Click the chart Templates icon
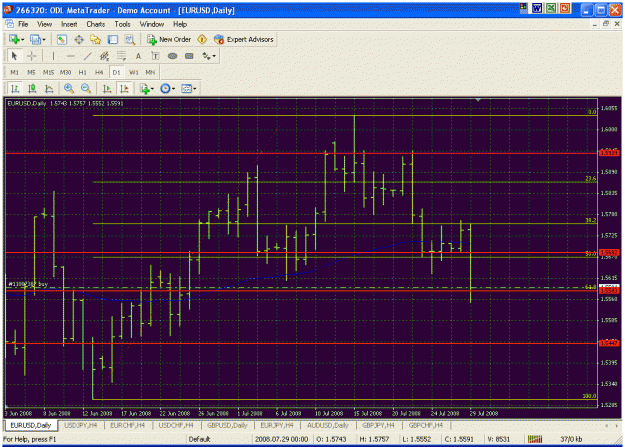Image resolution: width=625 pixels, height=447 pixels. (186, 89)
